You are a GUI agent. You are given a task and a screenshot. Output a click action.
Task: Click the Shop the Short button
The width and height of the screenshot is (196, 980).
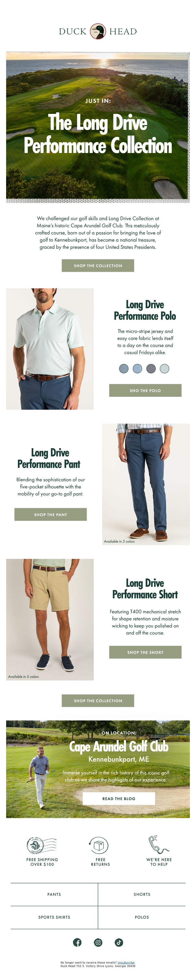pos(145,652)
